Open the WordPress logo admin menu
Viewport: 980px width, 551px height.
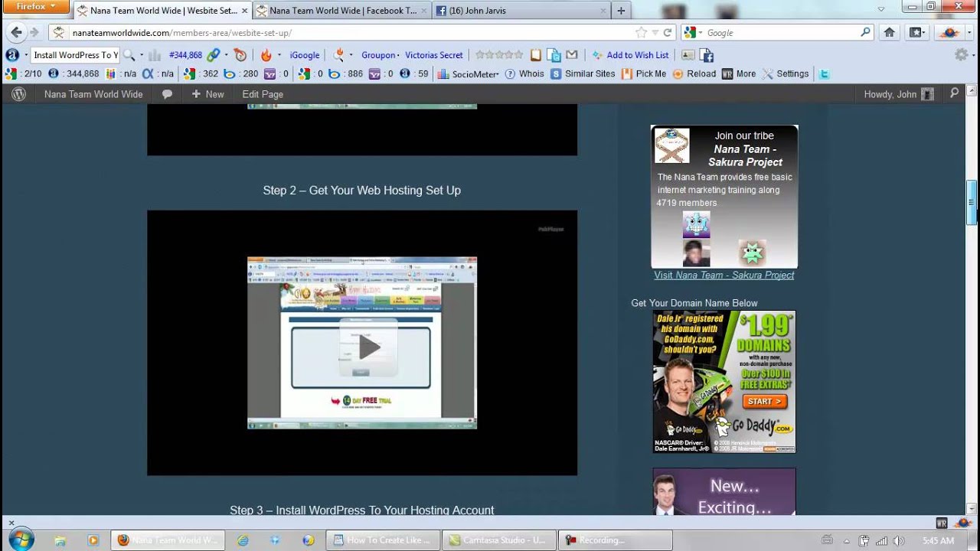tap(19, 94)
